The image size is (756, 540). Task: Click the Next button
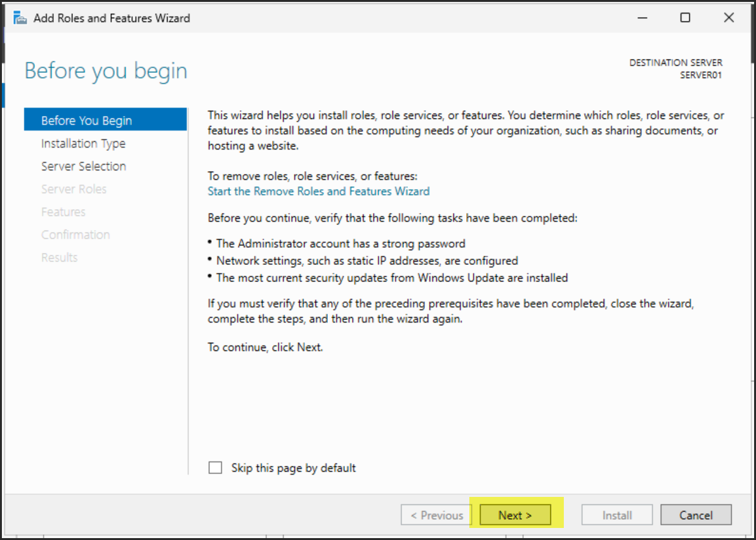(x=515, y=515)
